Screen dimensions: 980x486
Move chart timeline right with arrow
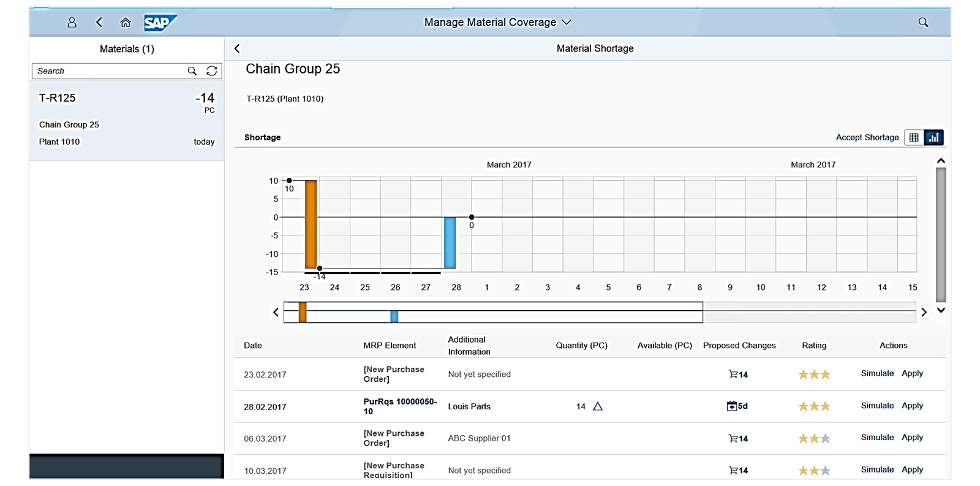pyautogui.click(x=924, y=313)
